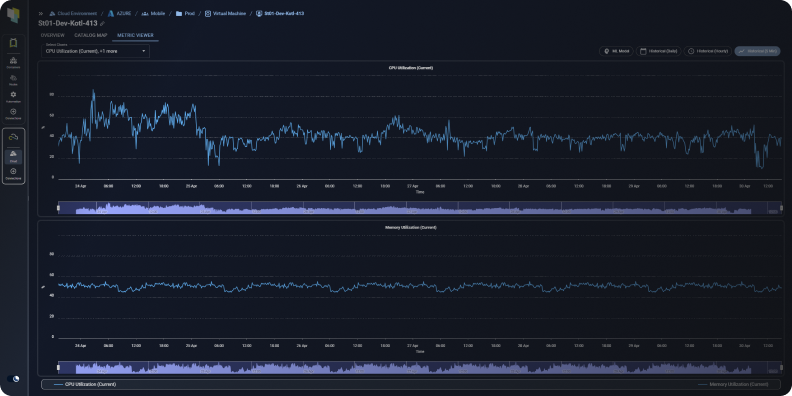Image resolution: width=792 pixels, height=396 pixels.
Task: Toggle the Memory Utilization (Current) legend entry
Action: point(733,384)
